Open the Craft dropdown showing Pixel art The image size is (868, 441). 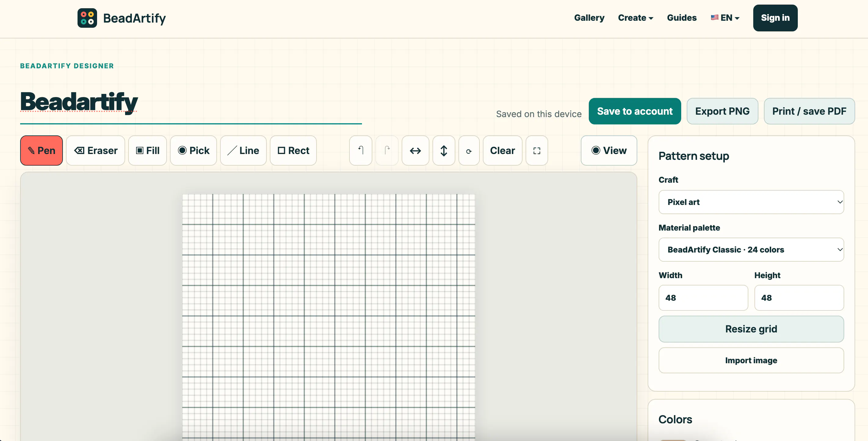[x=751, y=202]
